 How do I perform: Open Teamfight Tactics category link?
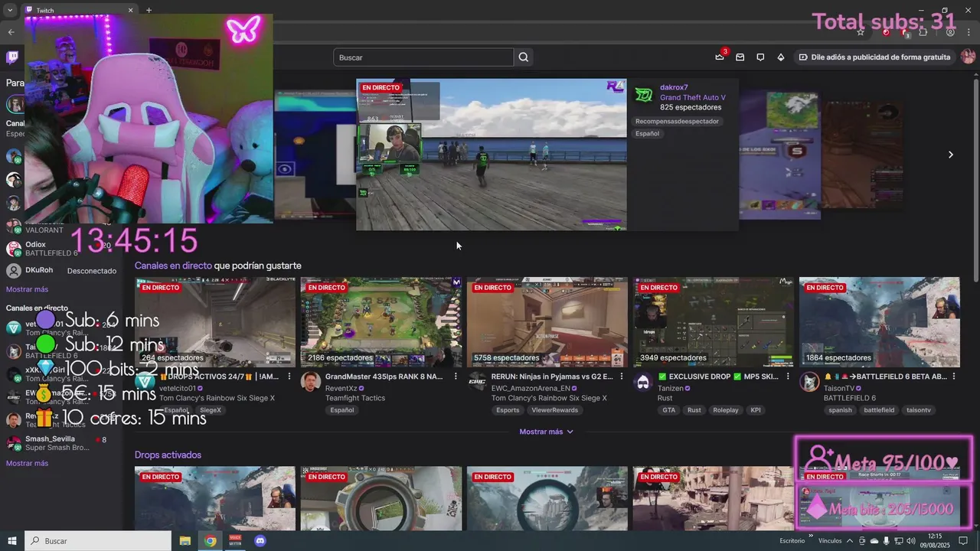(x=355, y=398)
